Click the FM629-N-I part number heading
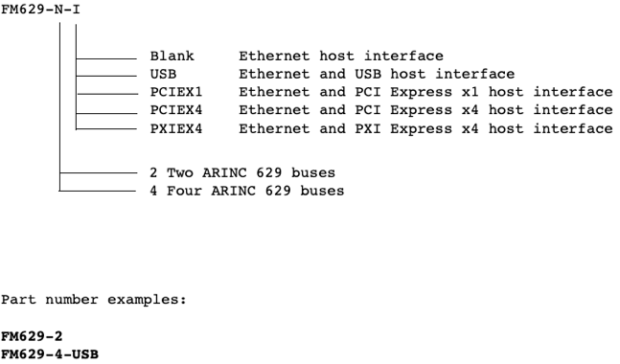This screenshot has height=364, width=620. point(40,9)
